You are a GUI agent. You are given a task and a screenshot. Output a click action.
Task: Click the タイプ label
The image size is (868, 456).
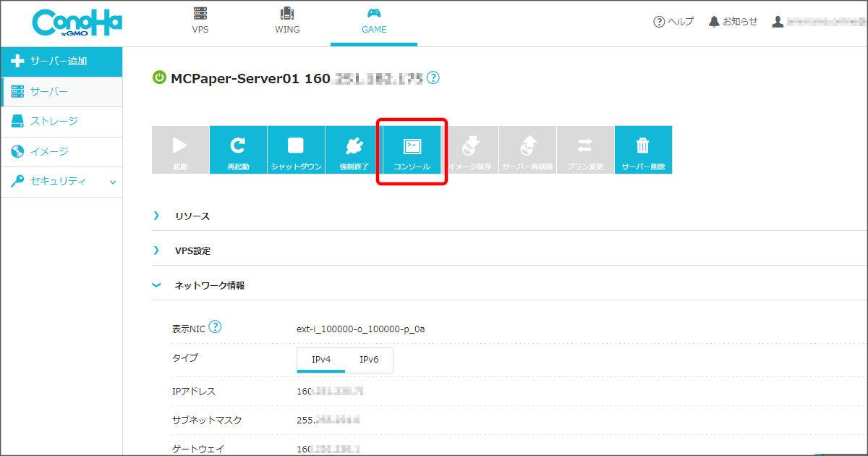[x=184, y=358]
